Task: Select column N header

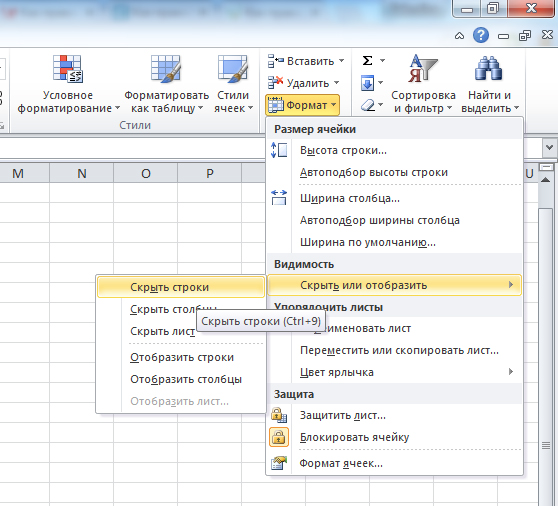Action: click(82, 173)
